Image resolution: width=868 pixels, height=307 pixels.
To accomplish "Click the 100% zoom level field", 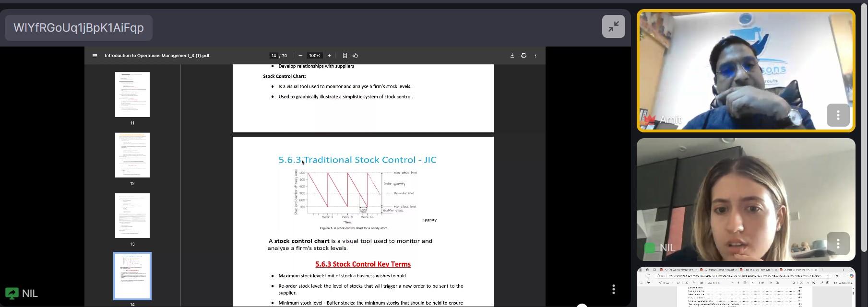I will click(x=314, y=56).
